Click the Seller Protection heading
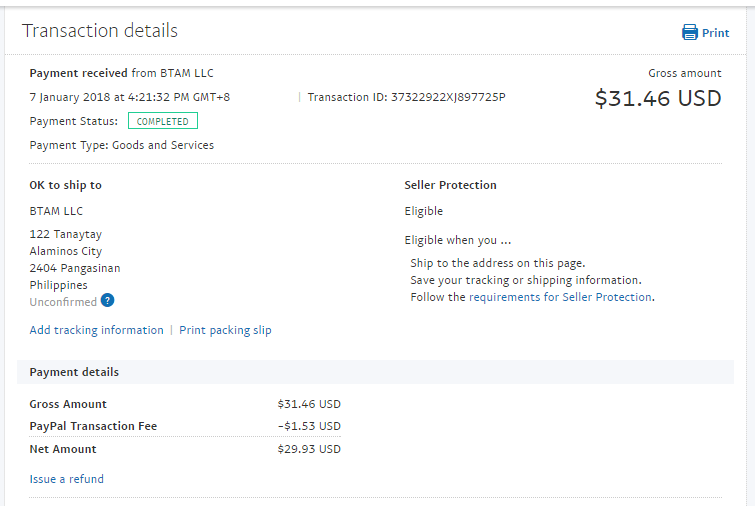755x506 pixels. pos(450,185)
